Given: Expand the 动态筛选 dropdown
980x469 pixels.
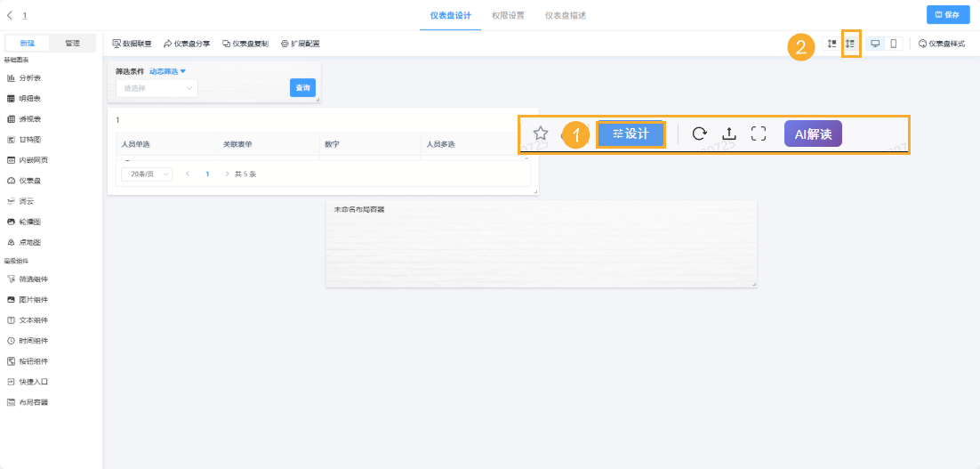Looking at the screenshot, I should coord(168,71).
